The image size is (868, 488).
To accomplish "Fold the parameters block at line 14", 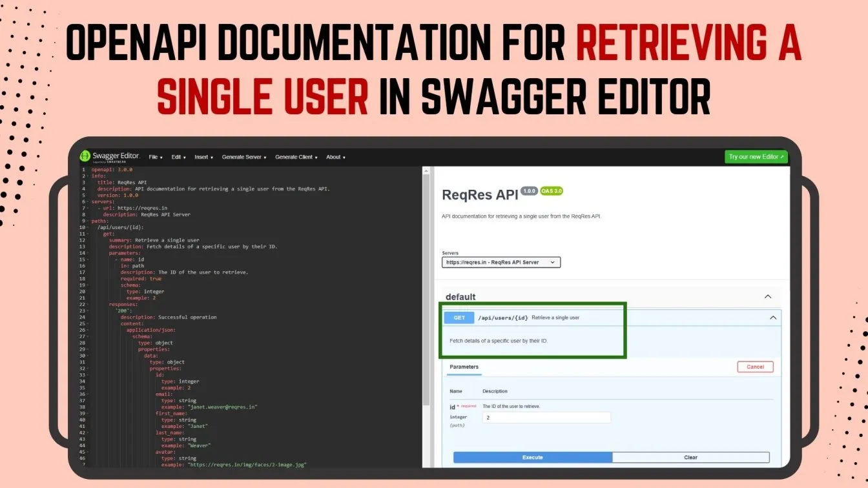I will click(87, 253).
